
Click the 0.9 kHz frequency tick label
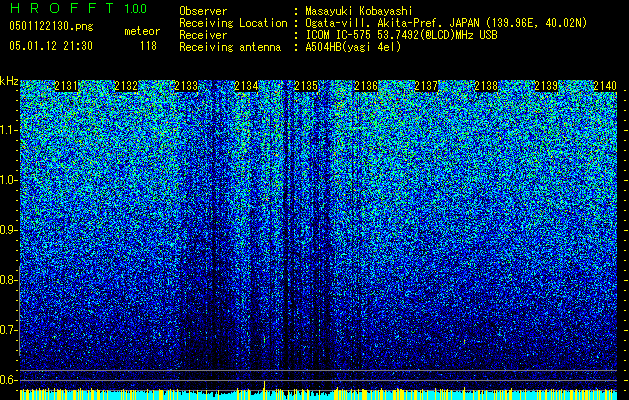(9, 230)
